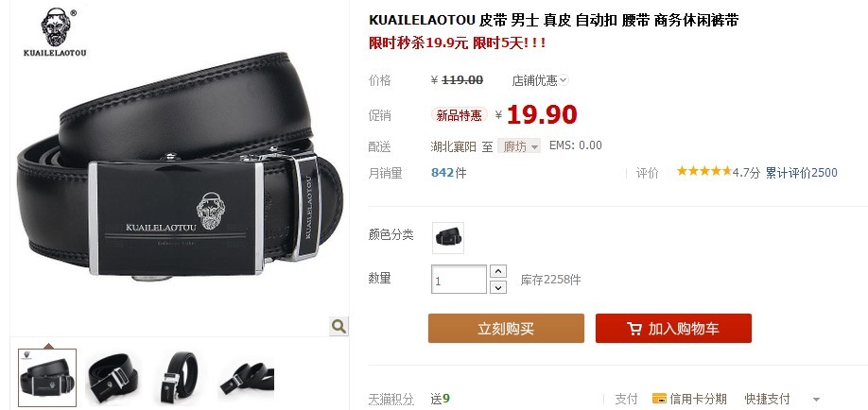This screenshot has height=410, width=868.
Task: Expand the 店铺优惠 dropdown
Action: [x=563, y=80]
